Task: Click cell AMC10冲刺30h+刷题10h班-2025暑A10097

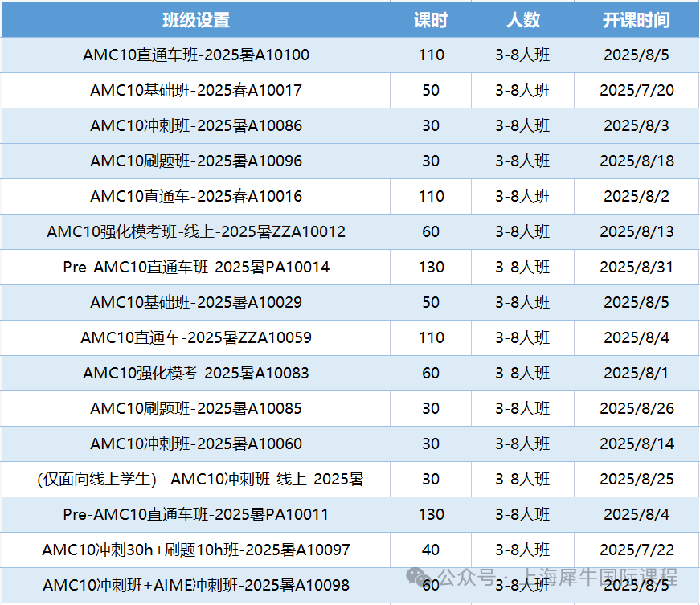Action: (196, 550)
